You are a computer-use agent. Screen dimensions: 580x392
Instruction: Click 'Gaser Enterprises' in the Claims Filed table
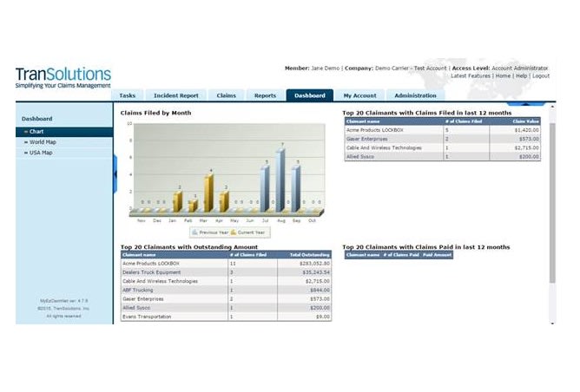coord(367,139)
